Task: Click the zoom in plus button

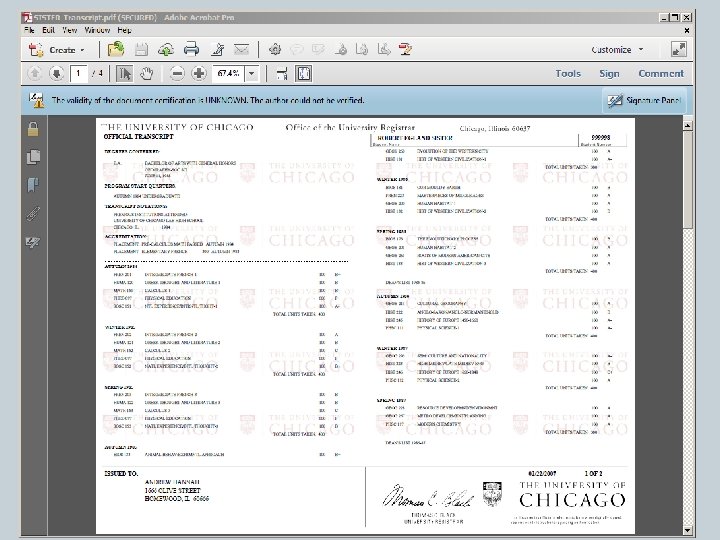Action: coord(198,73)
